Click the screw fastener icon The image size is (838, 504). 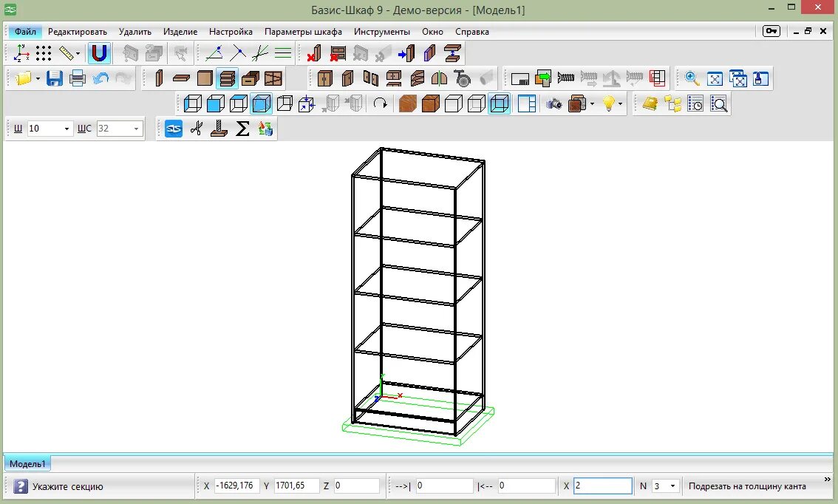tap(565, 78)
